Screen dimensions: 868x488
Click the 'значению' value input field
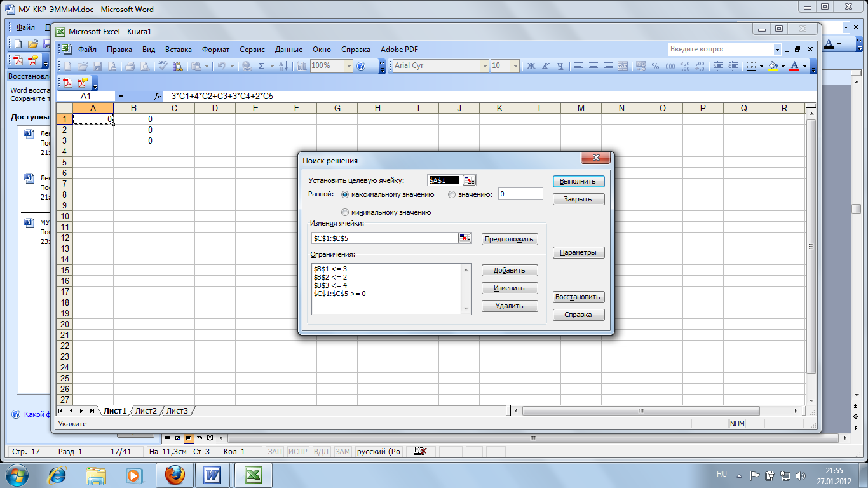pyautogui.click(x=520, y=194)
